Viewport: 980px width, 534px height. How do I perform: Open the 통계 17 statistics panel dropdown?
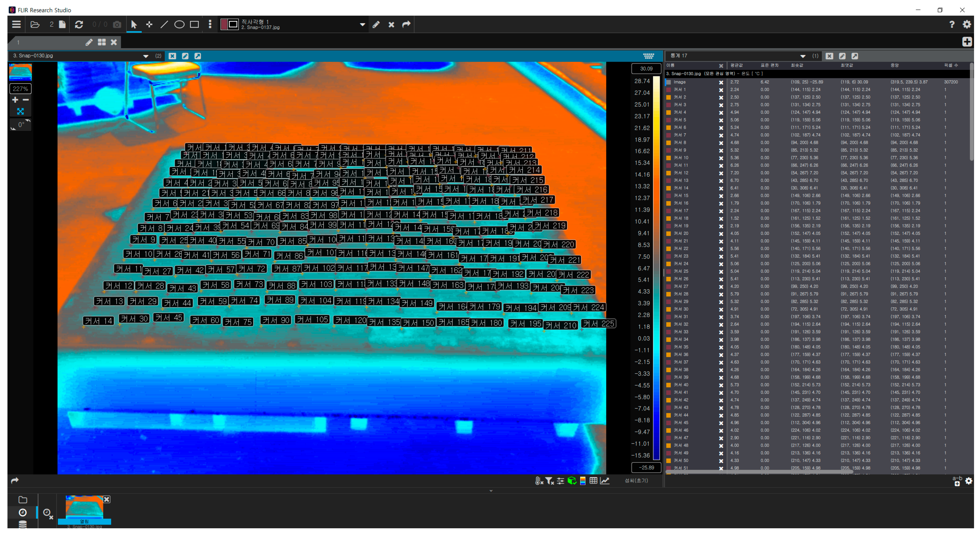click(x=802, y=56)
